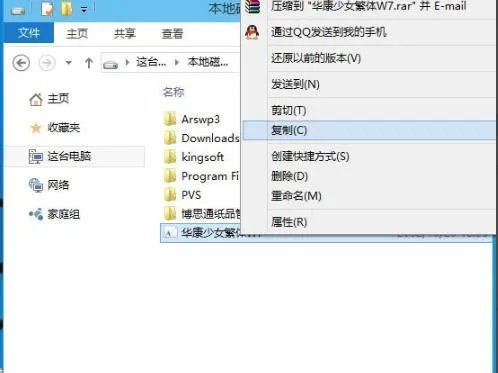Click the properties icon in quick access toolbar
Image resolution: width=498 pixels, height=373 pixels.
(x=48, y=9)
